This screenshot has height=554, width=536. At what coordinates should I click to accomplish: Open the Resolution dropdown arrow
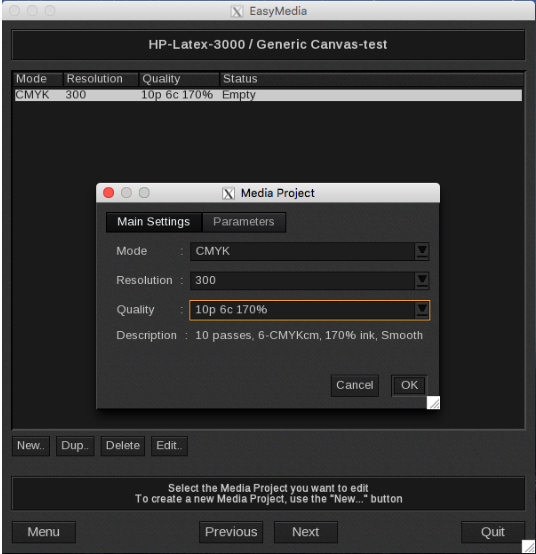coord(422,281)
